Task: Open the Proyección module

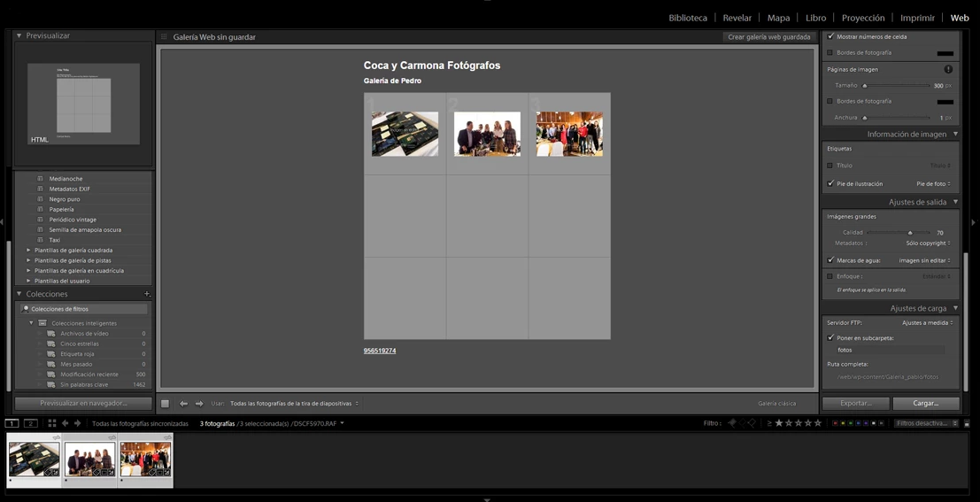Action: click(863, 18)
